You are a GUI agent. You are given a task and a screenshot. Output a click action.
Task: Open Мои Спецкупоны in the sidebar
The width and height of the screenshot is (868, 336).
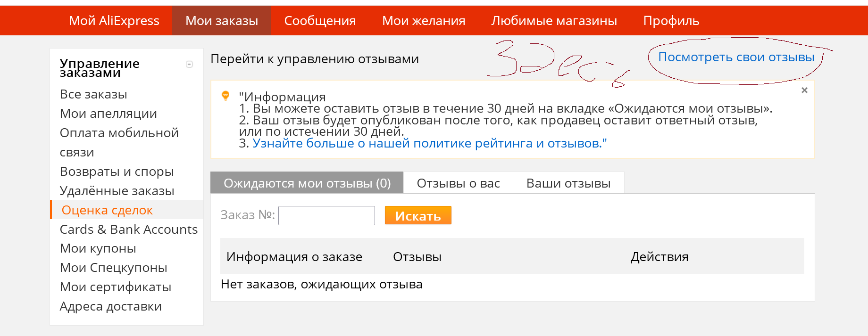tap(114, 268)
